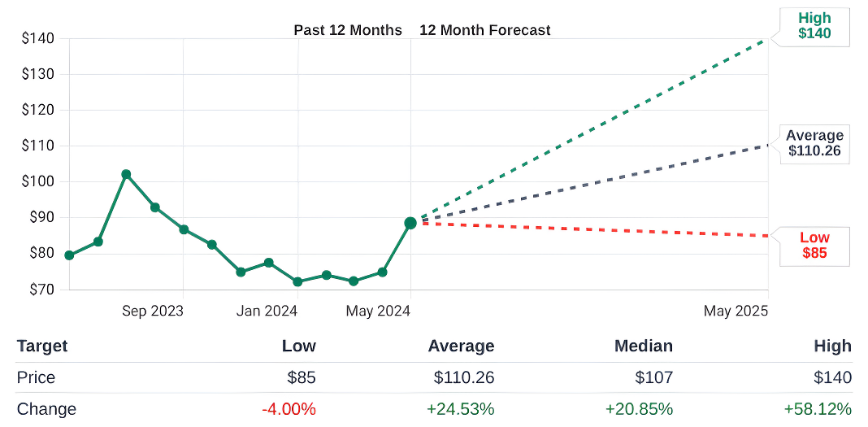
Task: Click the +58.12% high change value
Action: click(x=818, y=409)
